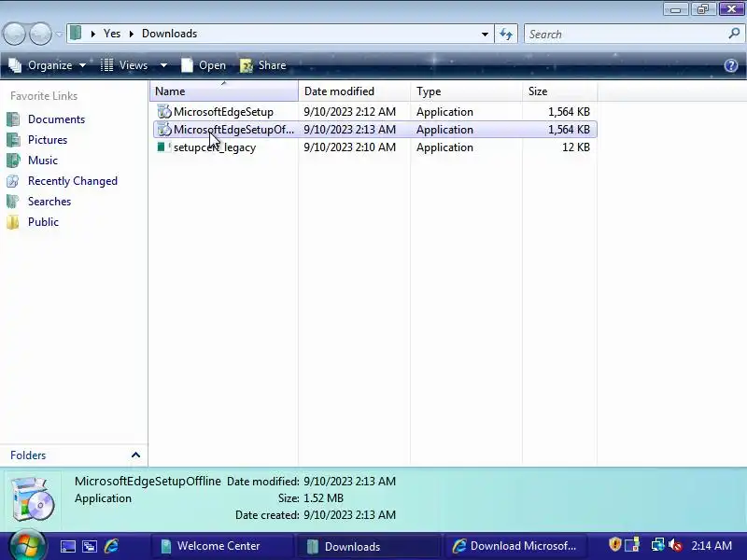Sort files by the Type column
The image size is (747, 560).
[466, 91]
